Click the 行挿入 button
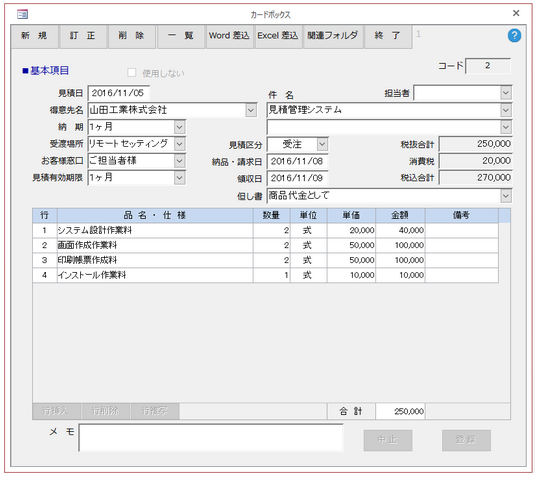The width and height of the screenshot is (536, 477). [x=56, y=411]
